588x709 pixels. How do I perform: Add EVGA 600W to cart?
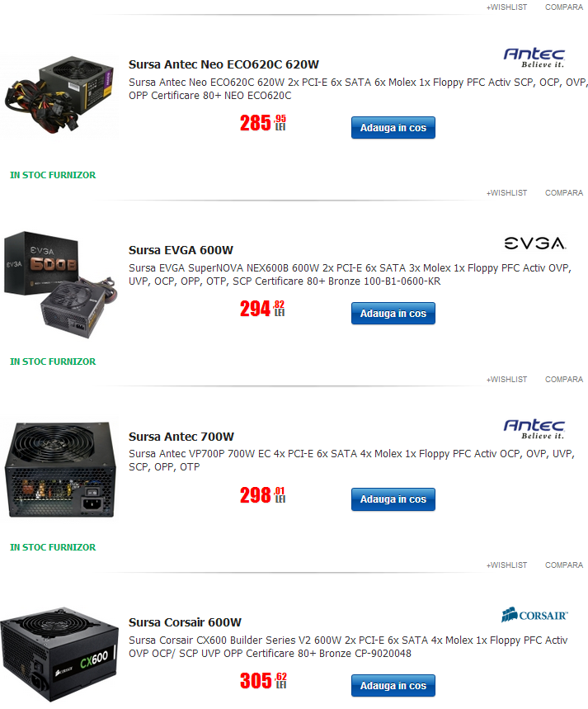click(393, 314)
